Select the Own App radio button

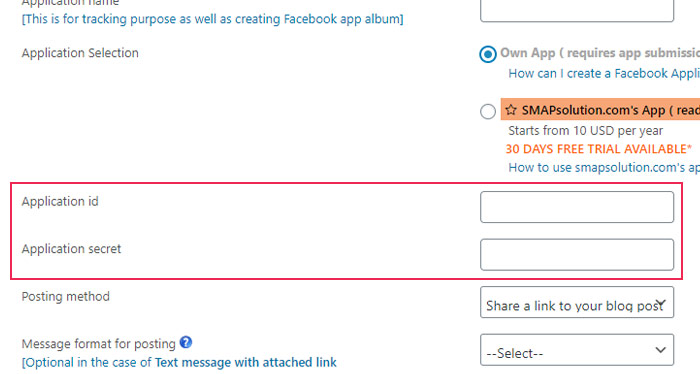(488, 54)
